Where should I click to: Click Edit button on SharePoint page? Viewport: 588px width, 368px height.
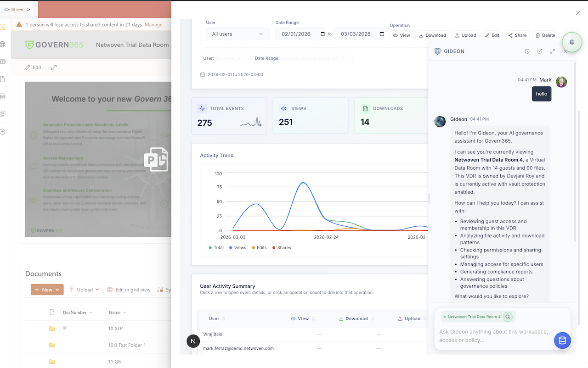33,67
